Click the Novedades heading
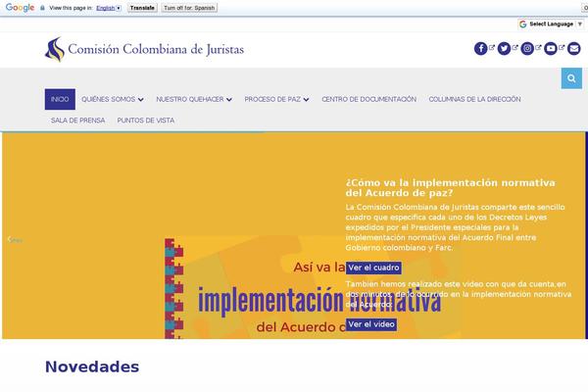Screen dimensions: 588x392 [92, 367]
